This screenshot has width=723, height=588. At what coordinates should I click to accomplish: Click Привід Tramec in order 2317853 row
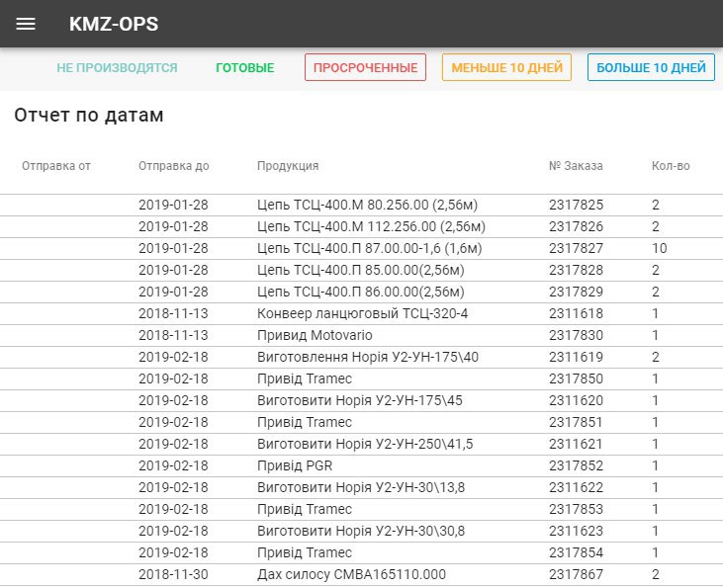coord(305,509)
